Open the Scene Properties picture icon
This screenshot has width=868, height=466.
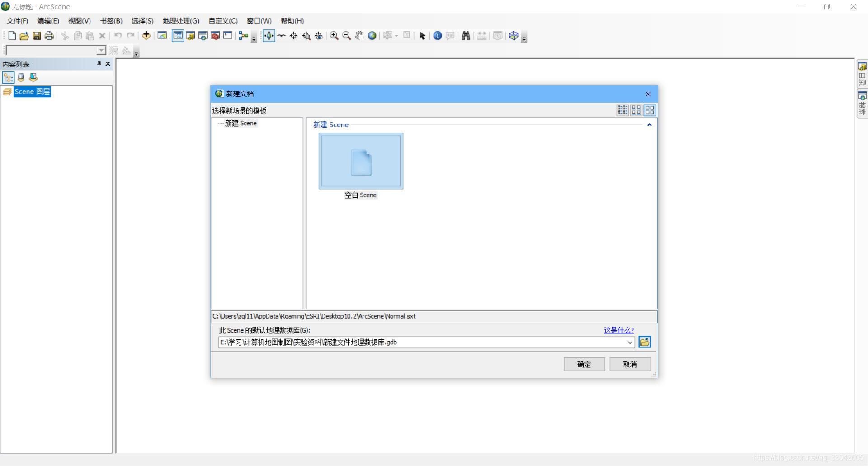click(x=162, y=36)
